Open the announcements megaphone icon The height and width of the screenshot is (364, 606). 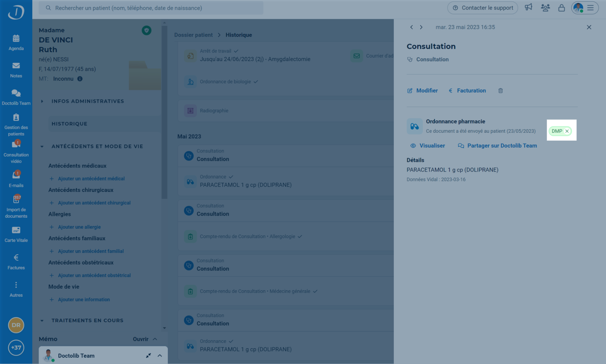(x=528, y=8)
